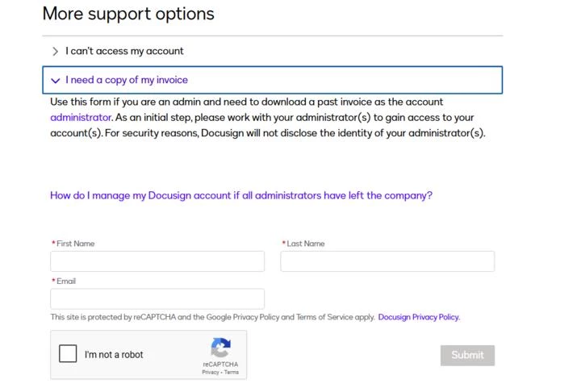
Task: Open the link about all administrators leaving the company
Action: coord(241,195)
